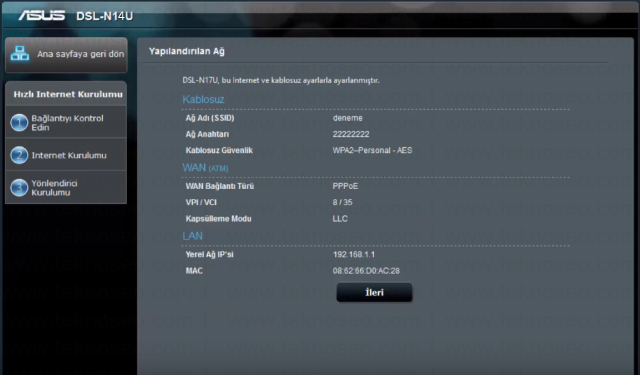The image size is (640, 375).
Task: Click the Kablosuz section heading
Action: 203,99
